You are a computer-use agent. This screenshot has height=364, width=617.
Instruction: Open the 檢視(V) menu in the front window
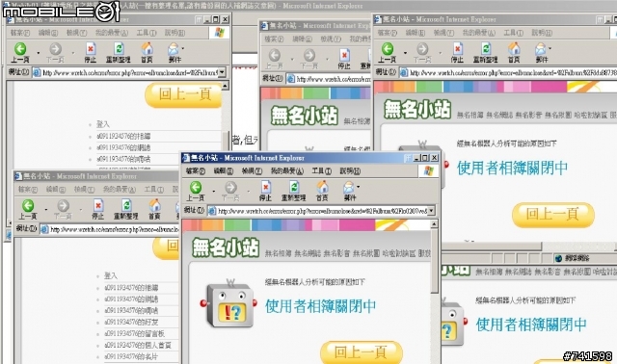[x=252, y=171]
